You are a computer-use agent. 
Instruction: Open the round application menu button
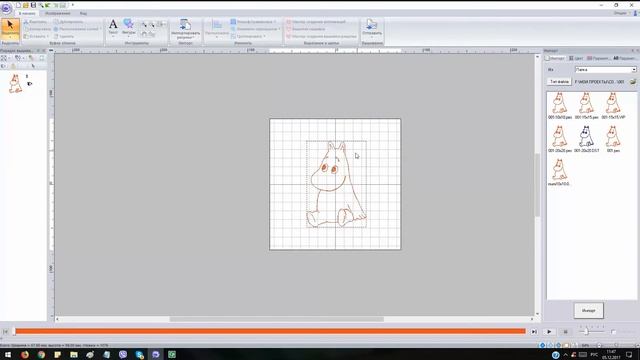pyautogui.click(x=6, y=8)
